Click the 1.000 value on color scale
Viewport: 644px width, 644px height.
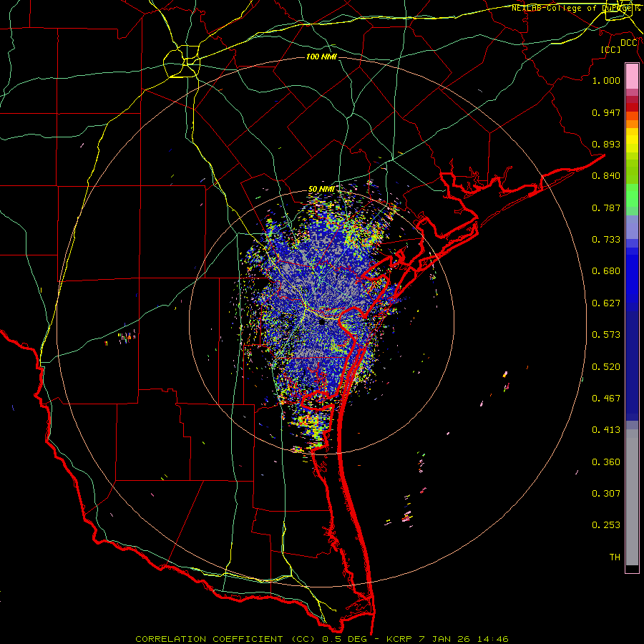[x=606, y=80]
